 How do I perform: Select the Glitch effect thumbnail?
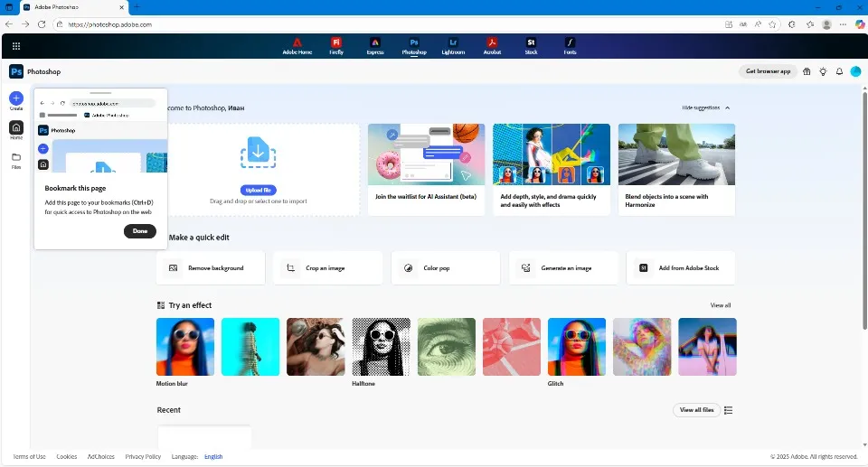[x=577, y=347]
